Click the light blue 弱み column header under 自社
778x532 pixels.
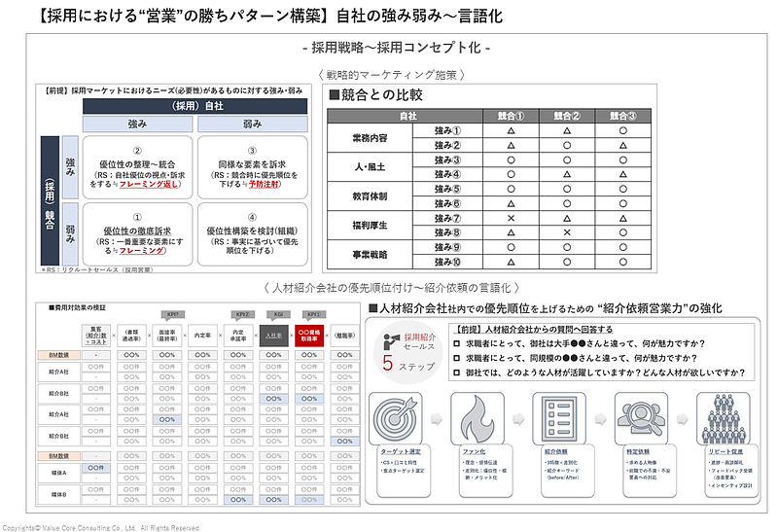[x=253, y=124]
